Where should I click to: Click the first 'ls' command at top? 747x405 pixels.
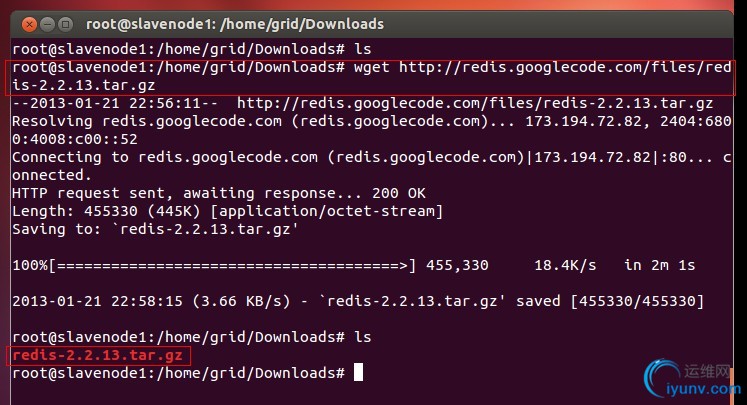click(363, 49)
